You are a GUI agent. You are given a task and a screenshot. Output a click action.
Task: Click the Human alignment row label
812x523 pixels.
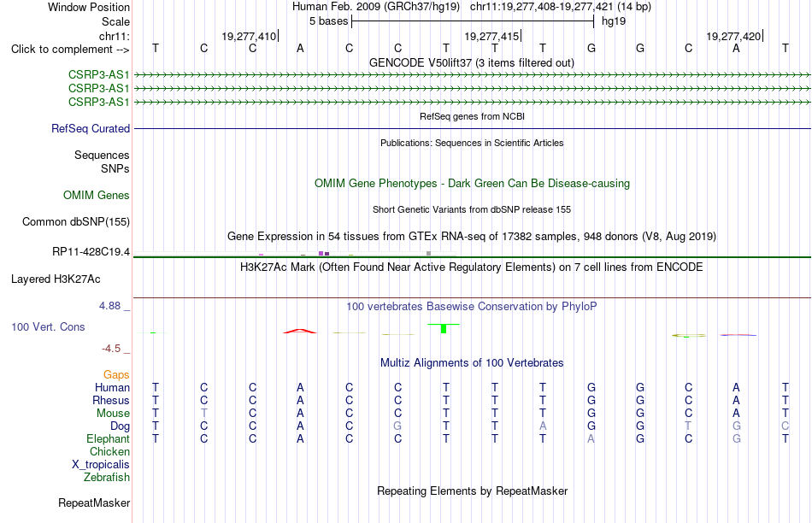pos(112,387)
